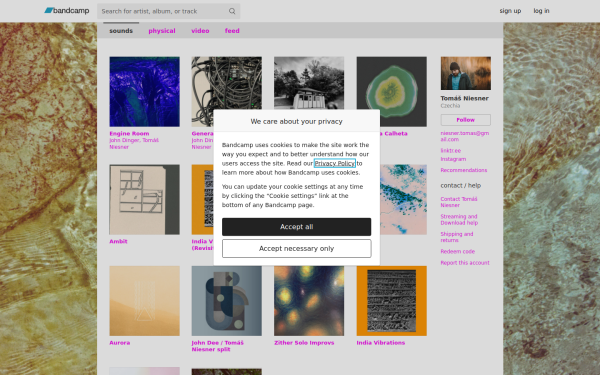The width and height of the screenshot is (600, 375).
Task: Open the Zither Solo Improvs album cover
Action: coord(309,301)
